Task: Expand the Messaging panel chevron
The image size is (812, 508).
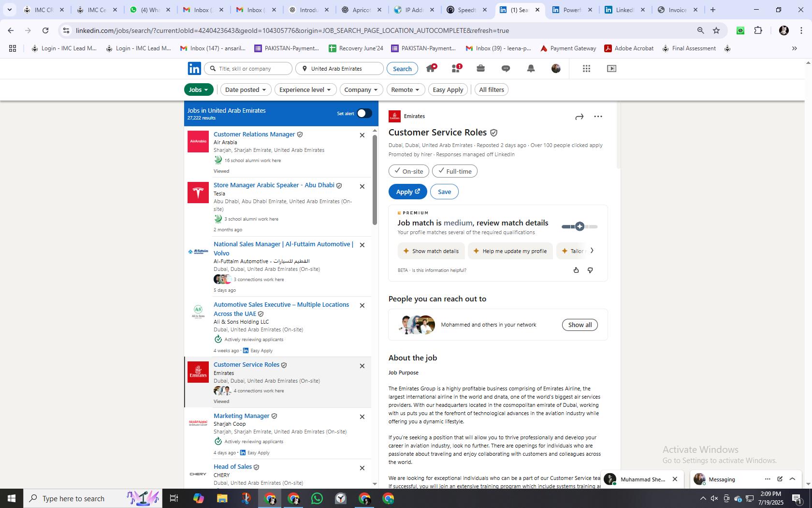Action: pos(792,479)
